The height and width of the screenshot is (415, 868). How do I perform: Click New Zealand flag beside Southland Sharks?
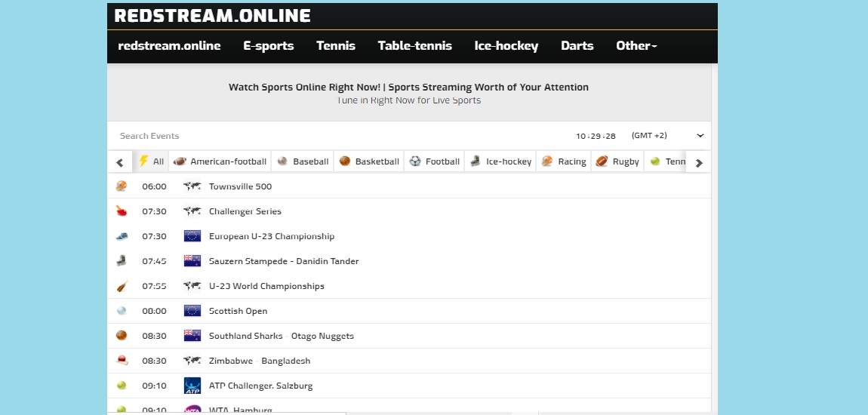(x=192, y=336)
